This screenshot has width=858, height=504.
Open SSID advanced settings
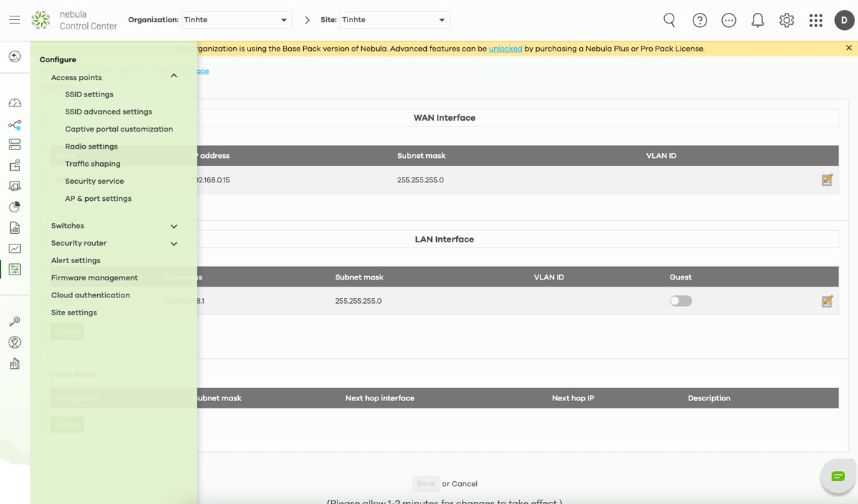[109, 112]
